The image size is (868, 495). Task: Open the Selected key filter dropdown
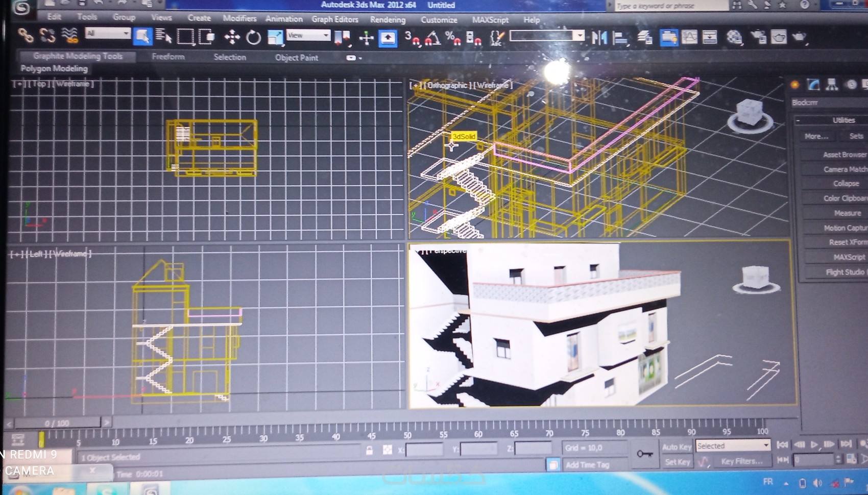733,445
